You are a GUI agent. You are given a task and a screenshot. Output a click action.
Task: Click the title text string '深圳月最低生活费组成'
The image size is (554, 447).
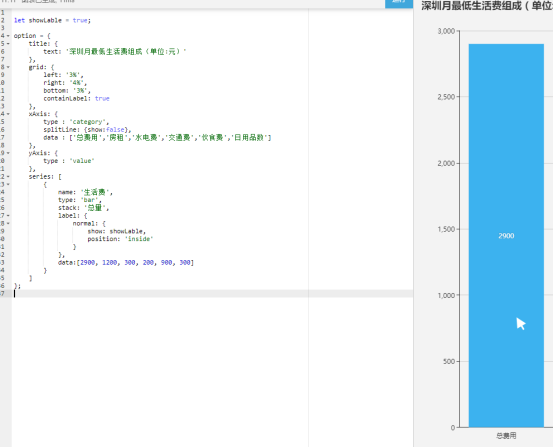click(x=105, y=52)
